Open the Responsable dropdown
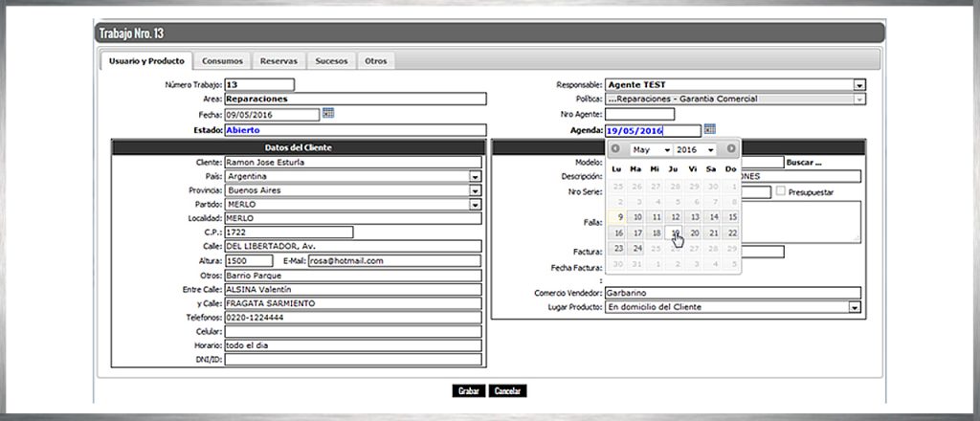This screenshot has width=980, height=421. 858,85
